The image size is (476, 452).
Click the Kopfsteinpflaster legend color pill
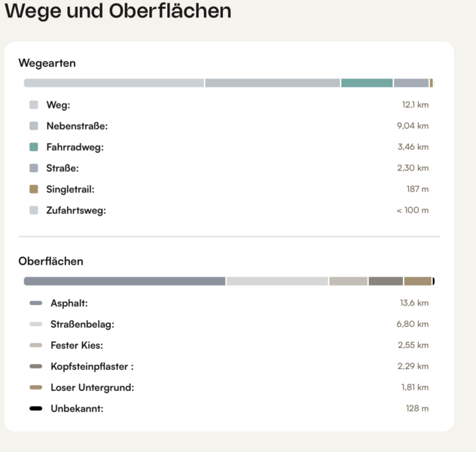(35, 367)
